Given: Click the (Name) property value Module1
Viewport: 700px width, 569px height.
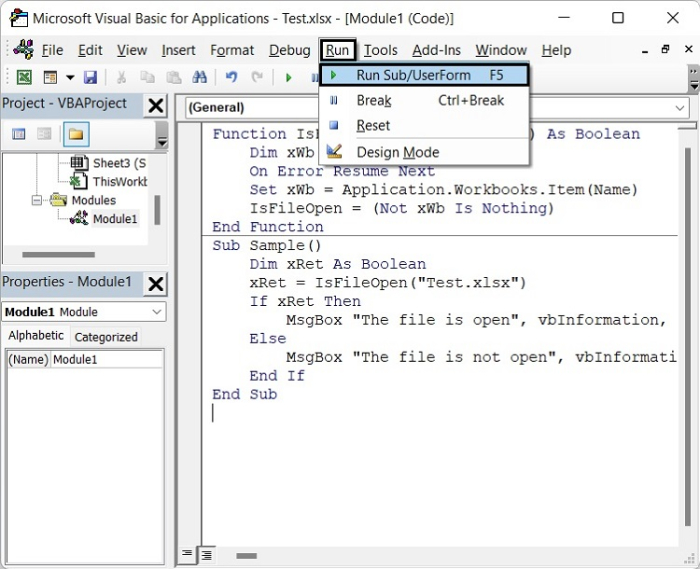Looking at the screenshot, I should tap(107, 359).
